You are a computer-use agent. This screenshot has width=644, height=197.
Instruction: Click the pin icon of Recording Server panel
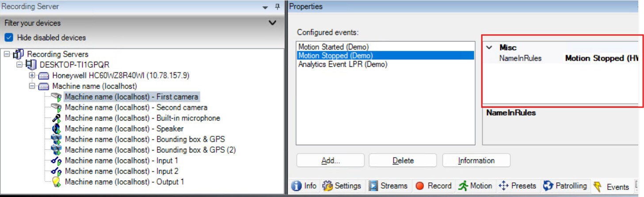click(x=278, y=7)
